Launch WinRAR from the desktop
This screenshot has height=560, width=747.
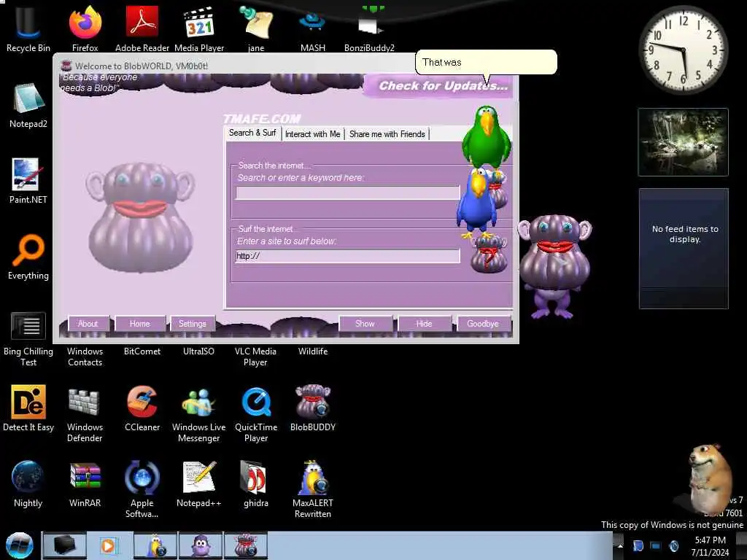point(85,484)
